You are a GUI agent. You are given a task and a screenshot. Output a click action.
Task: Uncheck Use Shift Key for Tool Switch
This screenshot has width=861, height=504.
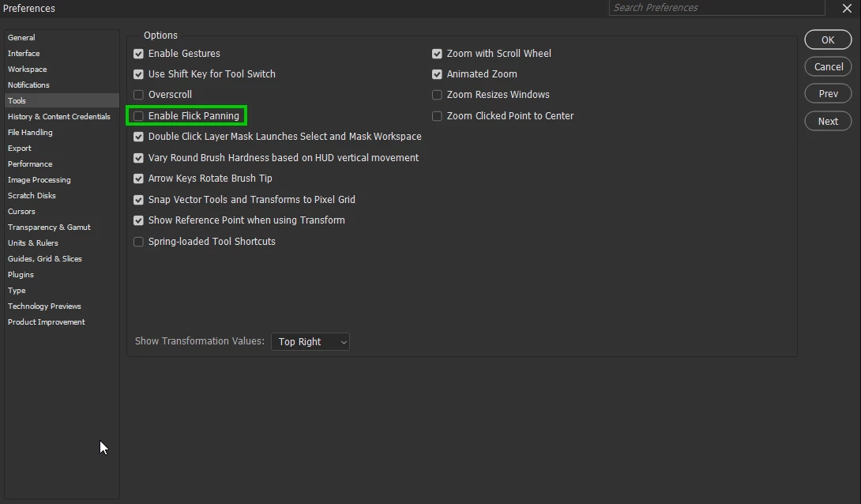tap(138, 74)
